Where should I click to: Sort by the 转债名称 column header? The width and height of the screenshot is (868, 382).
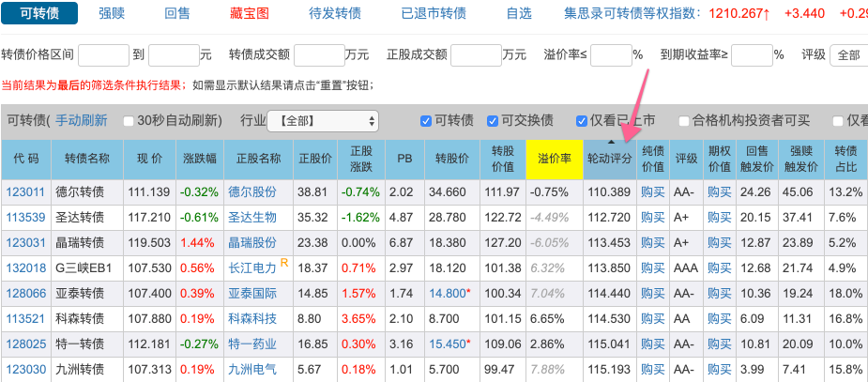pyautogui.click(x=87, y=159)
